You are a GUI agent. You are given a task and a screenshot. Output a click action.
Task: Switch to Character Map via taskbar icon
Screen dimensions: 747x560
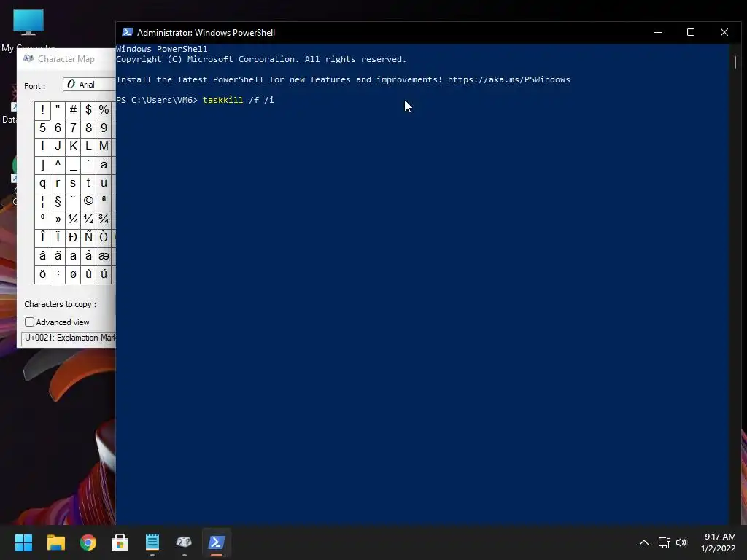pyautogui.click(x=184, y=542)
